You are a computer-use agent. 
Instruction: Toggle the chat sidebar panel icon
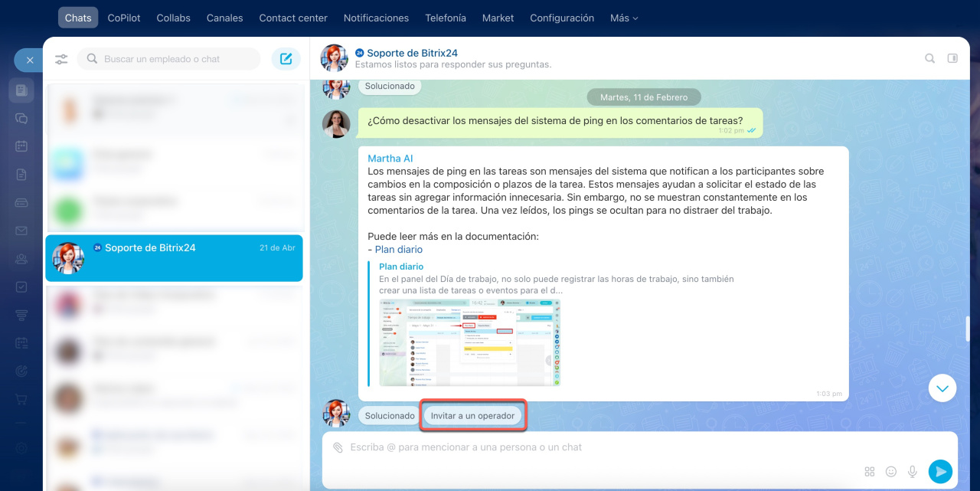pyautogui.click(x=952, y=58)
